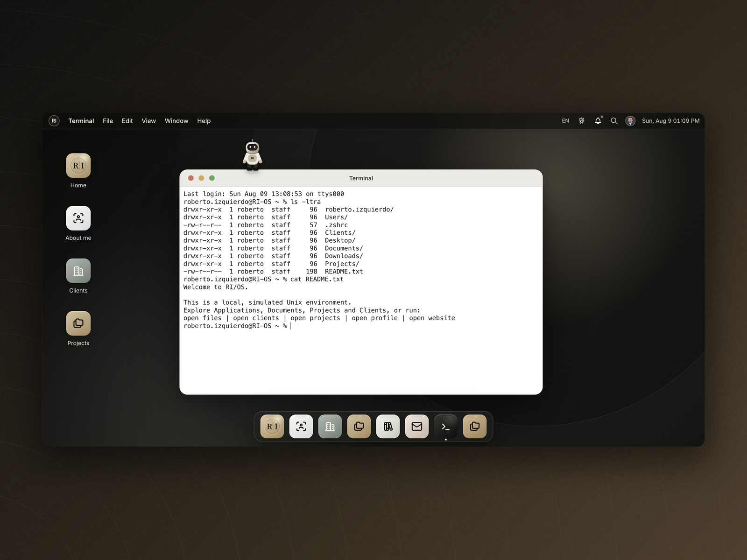
Task: Click the '198' file size value
Action: 311,272
